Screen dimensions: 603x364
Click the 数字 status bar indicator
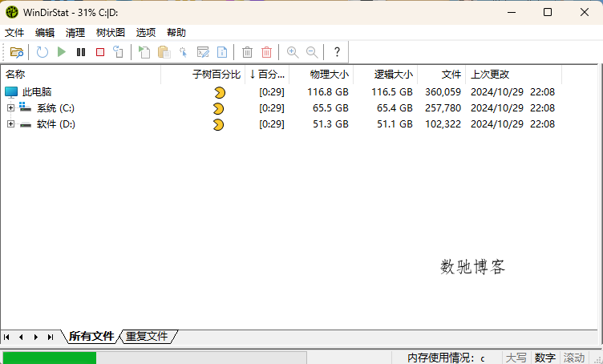545,358
